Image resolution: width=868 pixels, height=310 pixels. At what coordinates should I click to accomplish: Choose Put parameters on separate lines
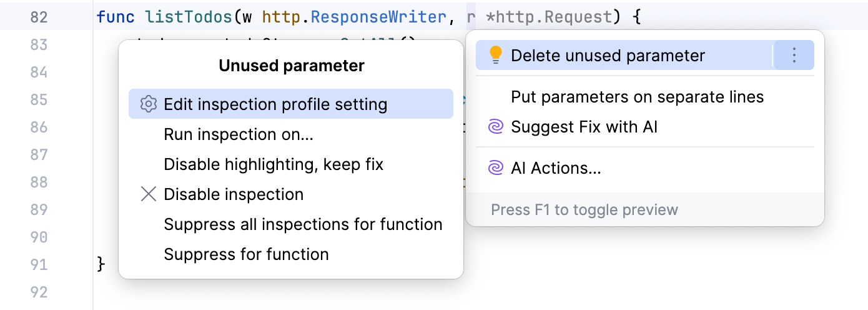coord(637,97)
